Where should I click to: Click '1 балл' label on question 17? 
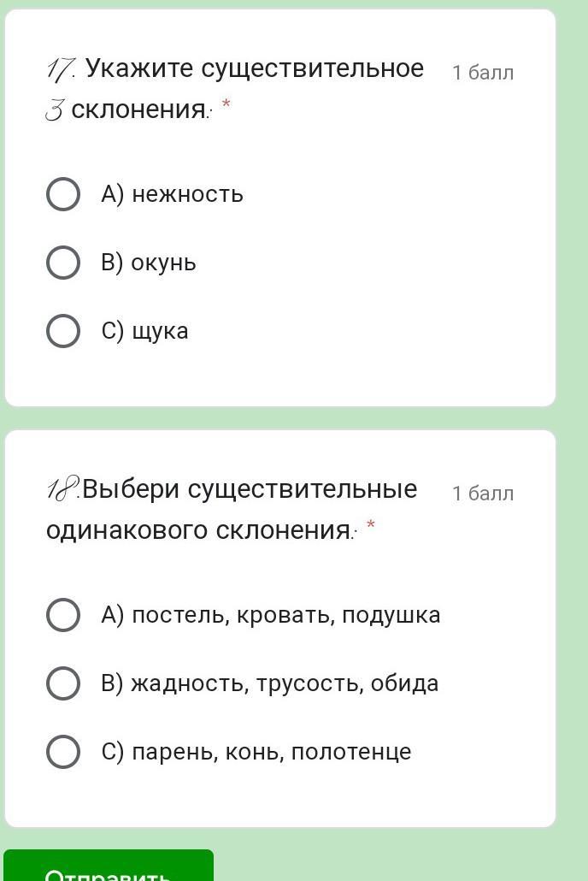pos(483,73)
